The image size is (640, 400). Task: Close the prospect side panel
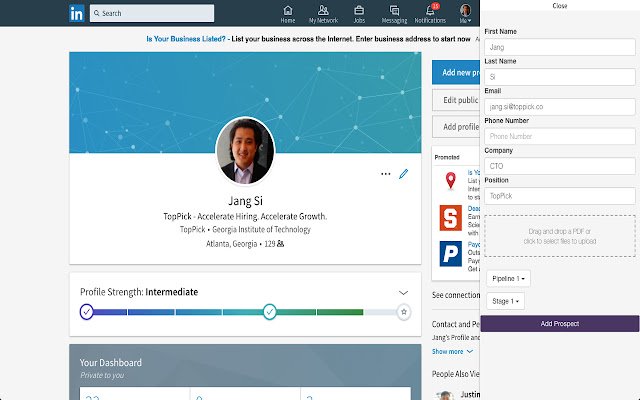pyautogui.click(x=560, y=6)
